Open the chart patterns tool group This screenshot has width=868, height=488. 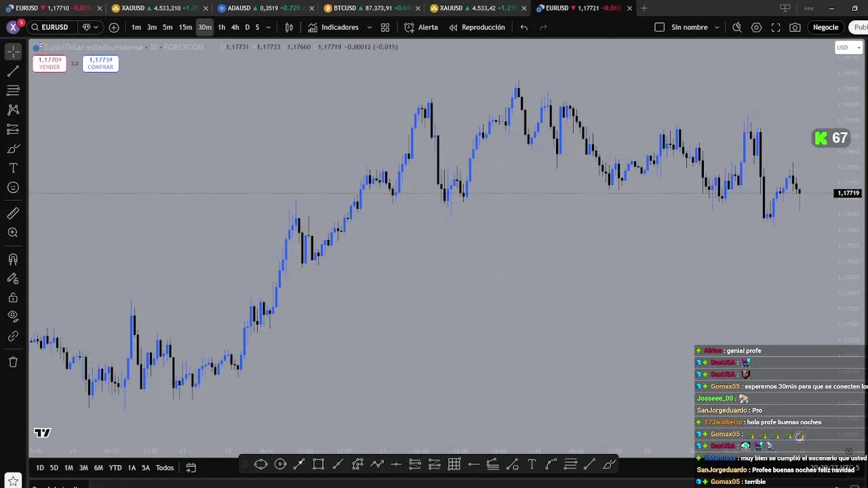point(13,110)
